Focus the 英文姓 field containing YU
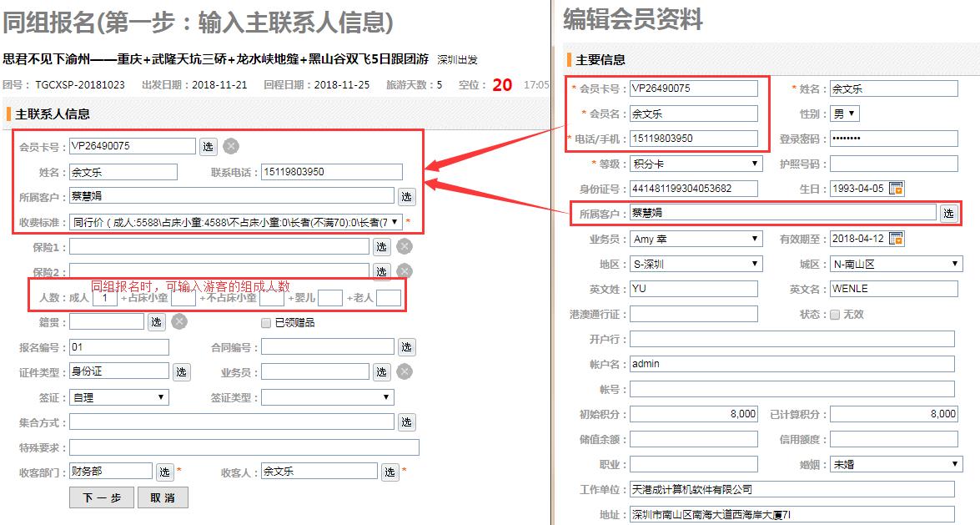 tap(694, 289)
